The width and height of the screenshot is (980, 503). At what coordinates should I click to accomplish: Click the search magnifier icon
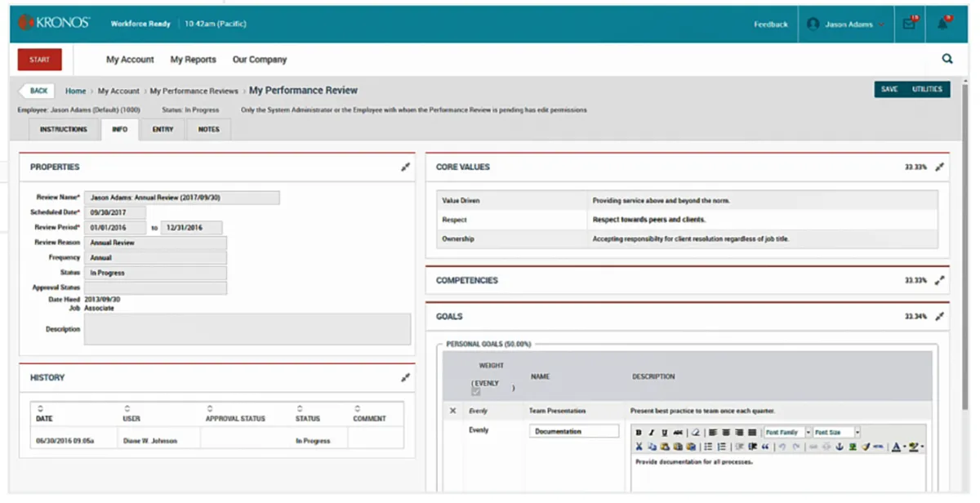(x=947, y=59)
